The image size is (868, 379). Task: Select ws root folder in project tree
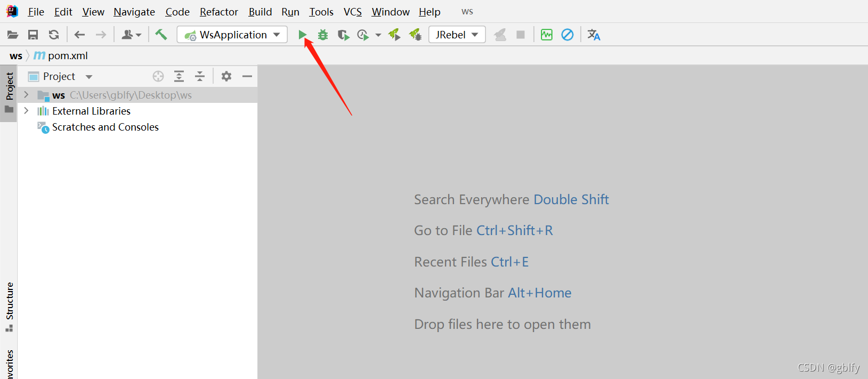[x=137, y=95]
